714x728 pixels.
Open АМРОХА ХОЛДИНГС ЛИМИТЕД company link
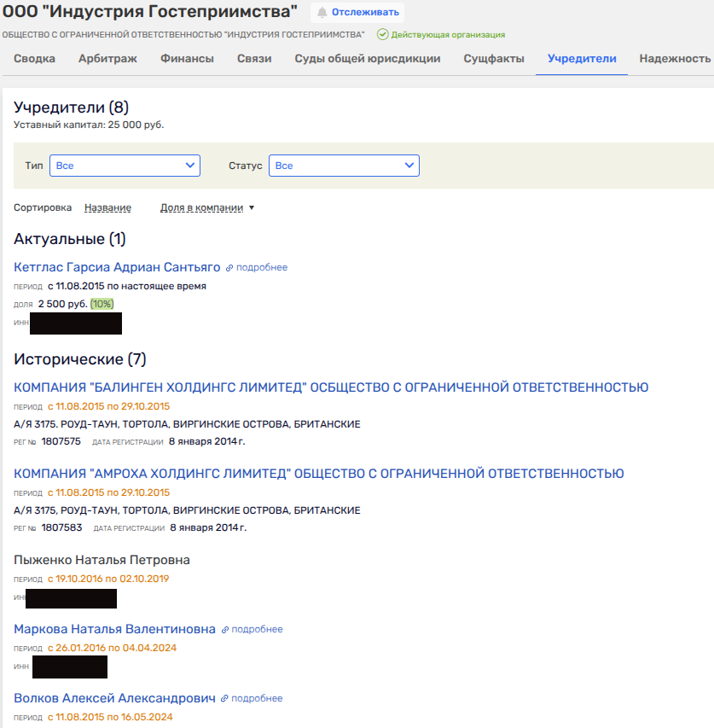[318, 474]
